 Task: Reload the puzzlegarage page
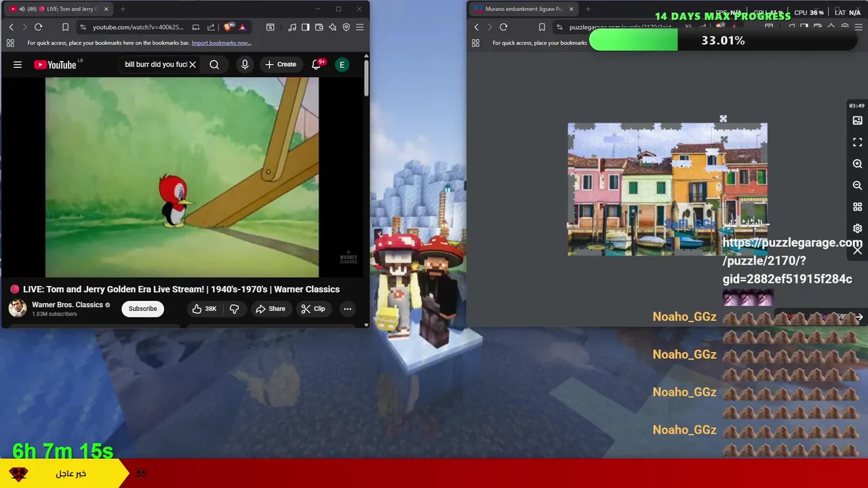point(503,27)
